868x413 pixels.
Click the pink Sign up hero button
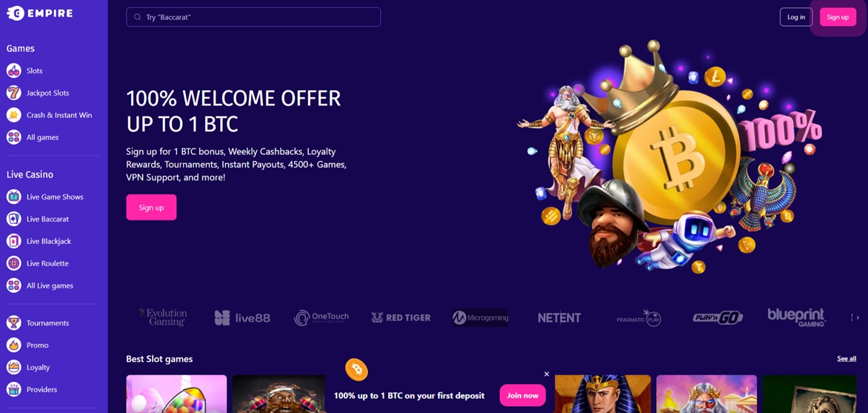click(x=151, y=208)
